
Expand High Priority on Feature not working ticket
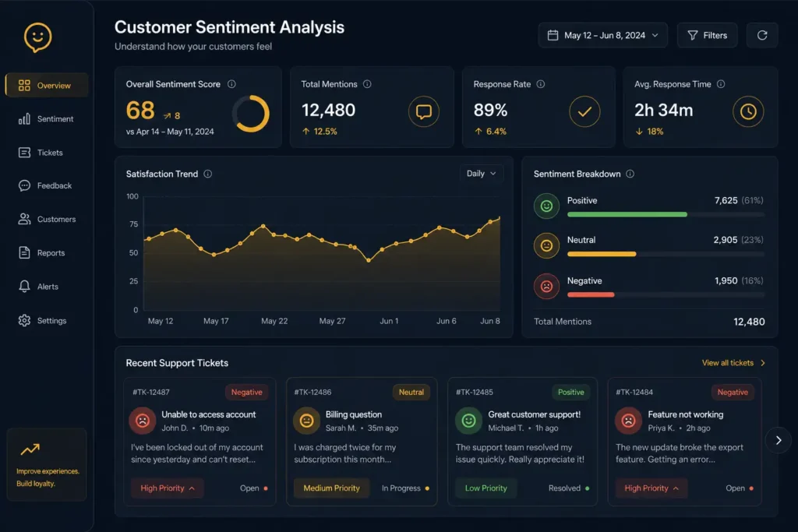coord(651,488)
